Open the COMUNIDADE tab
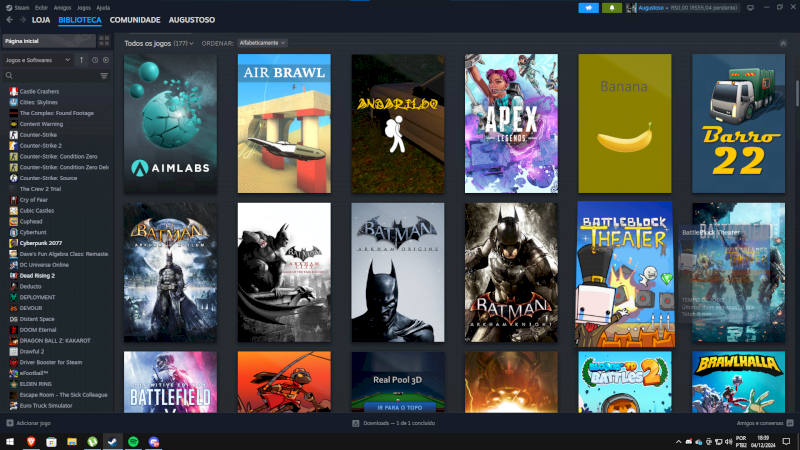 coord(135,20)
